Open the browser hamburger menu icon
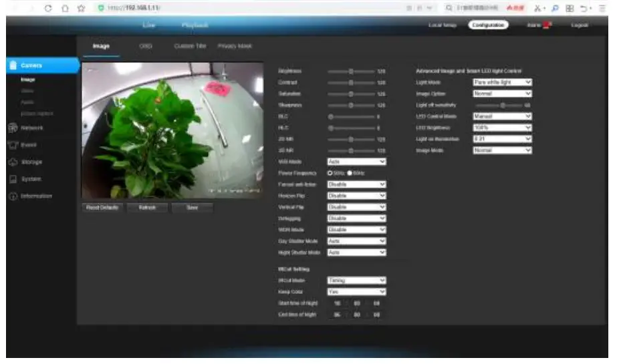The image size is (617, 364). coord(602,8)
